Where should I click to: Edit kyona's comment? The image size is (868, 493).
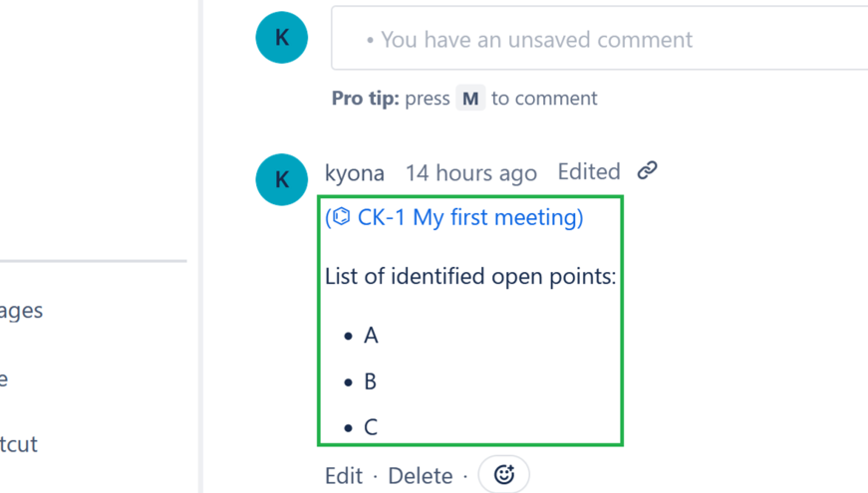[x=344, y=476]
